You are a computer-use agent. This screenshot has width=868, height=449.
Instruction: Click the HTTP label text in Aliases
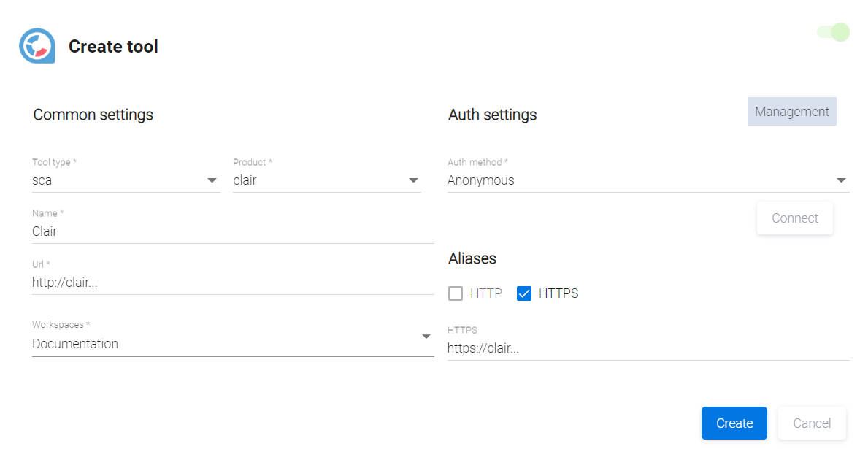point(486,293)
